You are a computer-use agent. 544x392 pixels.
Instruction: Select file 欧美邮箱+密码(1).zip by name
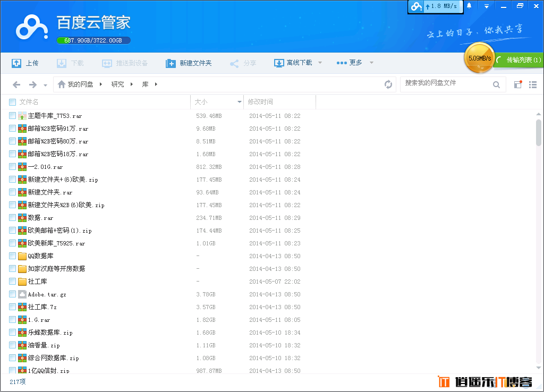point(59,231)
